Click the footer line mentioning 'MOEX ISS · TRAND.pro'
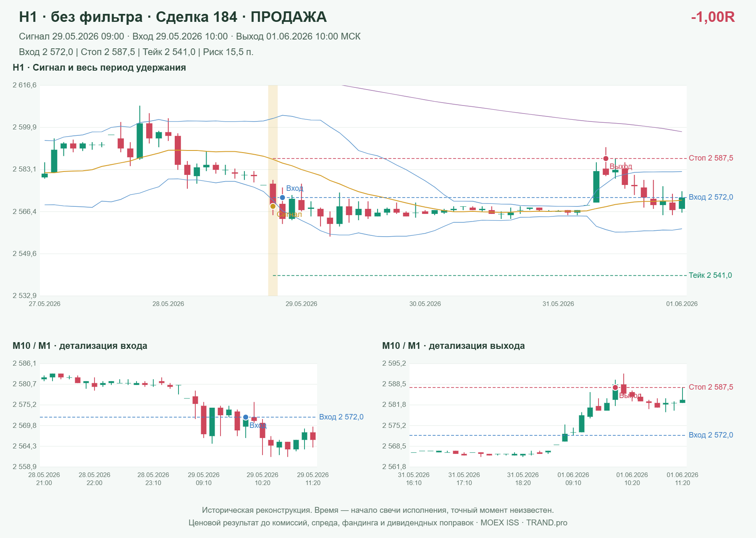Screen dimensions: 756x538 click(378, 523)
